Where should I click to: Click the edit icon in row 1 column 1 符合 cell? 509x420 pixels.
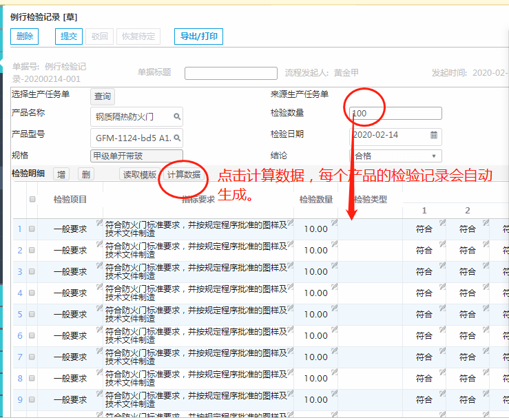coord(442,222)
